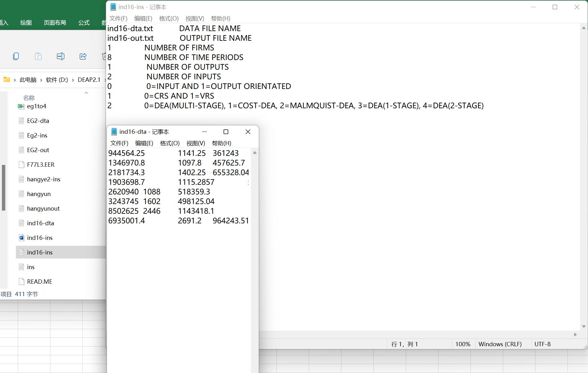
Task: Click the Excel file icon beside eg1to4
Action: 21,106
